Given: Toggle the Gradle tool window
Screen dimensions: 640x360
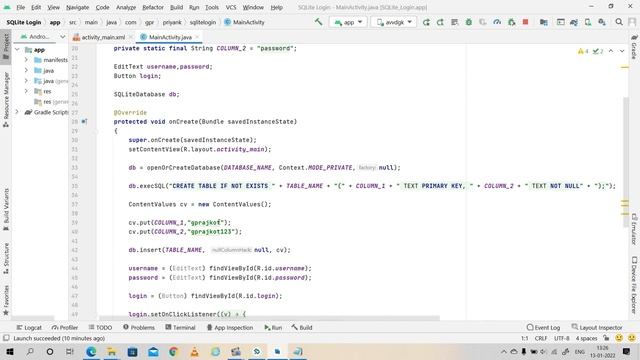Looking at the screenshot, I should tap(634, 47).
